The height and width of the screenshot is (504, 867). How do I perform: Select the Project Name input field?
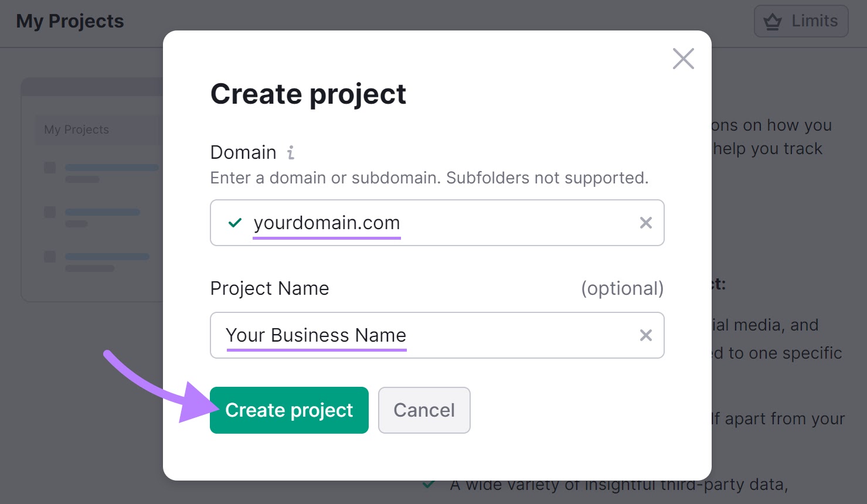tap(437, 335)
